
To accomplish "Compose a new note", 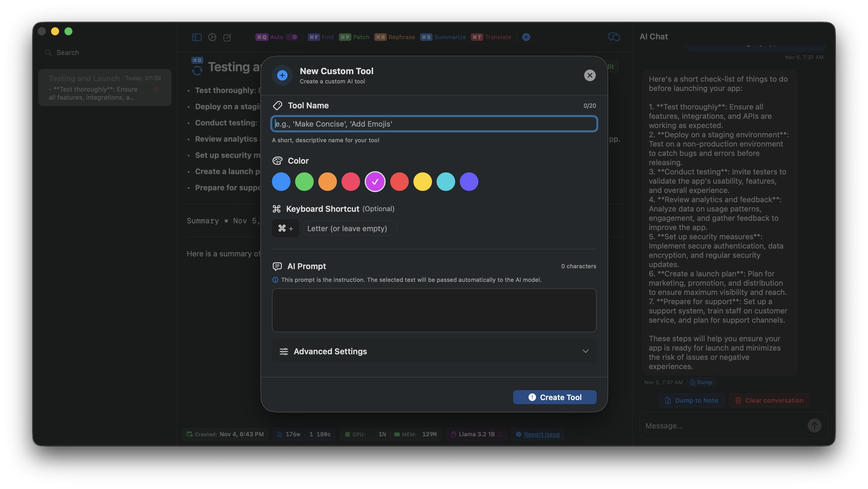I will 228,37.
